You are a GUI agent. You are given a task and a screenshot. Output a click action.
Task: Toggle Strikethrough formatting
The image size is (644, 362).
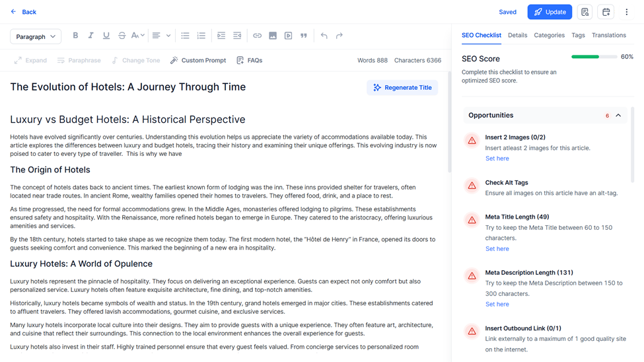pyautogui.click(x=122, y=35)
